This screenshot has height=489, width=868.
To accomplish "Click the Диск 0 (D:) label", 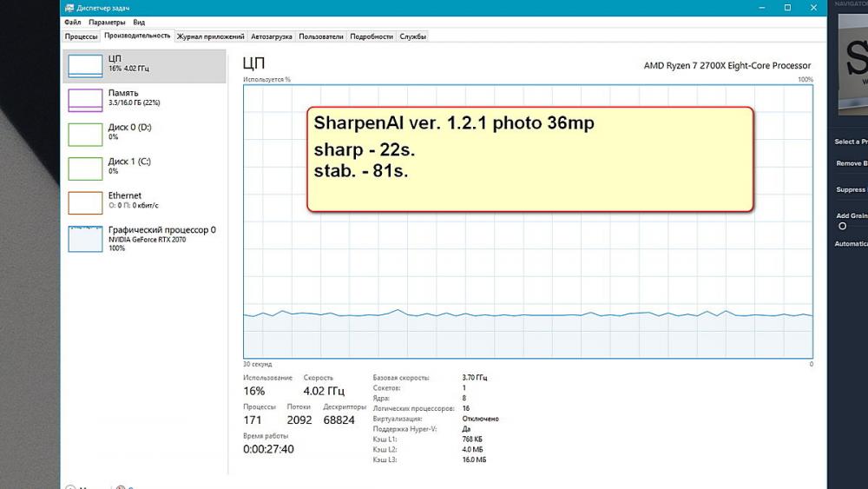I will tap(129, 128).
